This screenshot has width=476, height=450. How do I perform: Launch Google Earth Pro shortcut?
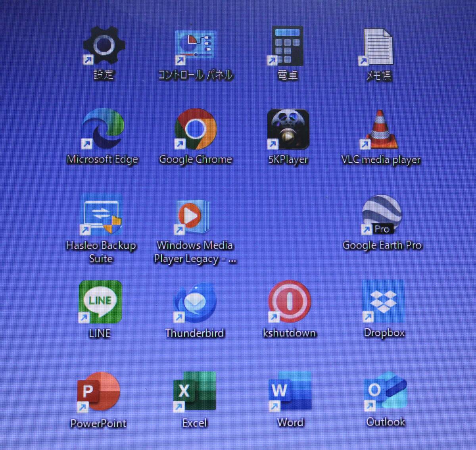[382, 215]
